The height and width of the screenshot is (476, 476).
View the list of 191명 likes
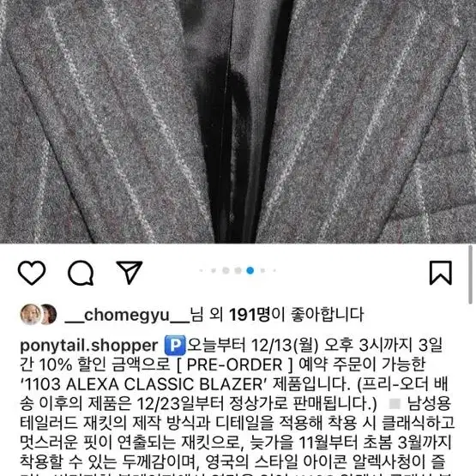pyautogui.click(x=250, y=315)
